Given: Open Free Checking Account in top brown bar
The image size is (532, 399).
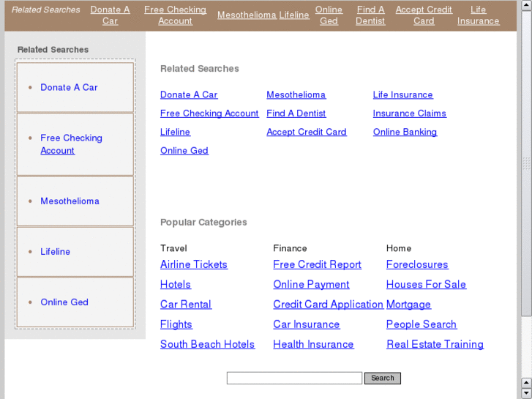Looking at the screenshot, I should (x=175, y=15).
